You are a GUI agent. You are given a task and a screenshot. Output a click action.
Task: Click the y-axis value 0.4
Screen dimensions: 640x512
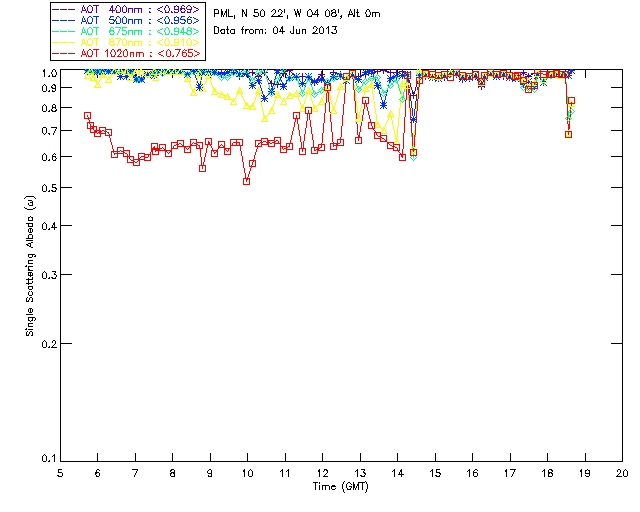49,226
